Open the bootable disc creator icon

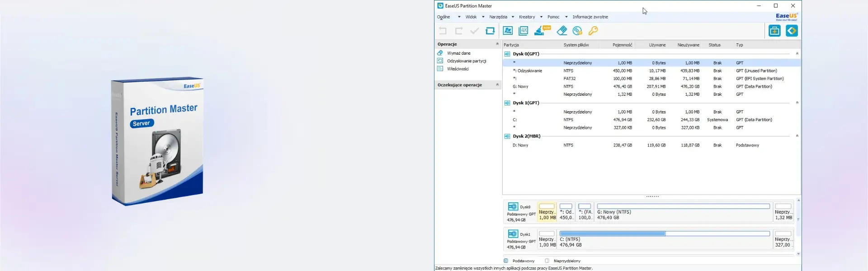[x=577, y=31]
